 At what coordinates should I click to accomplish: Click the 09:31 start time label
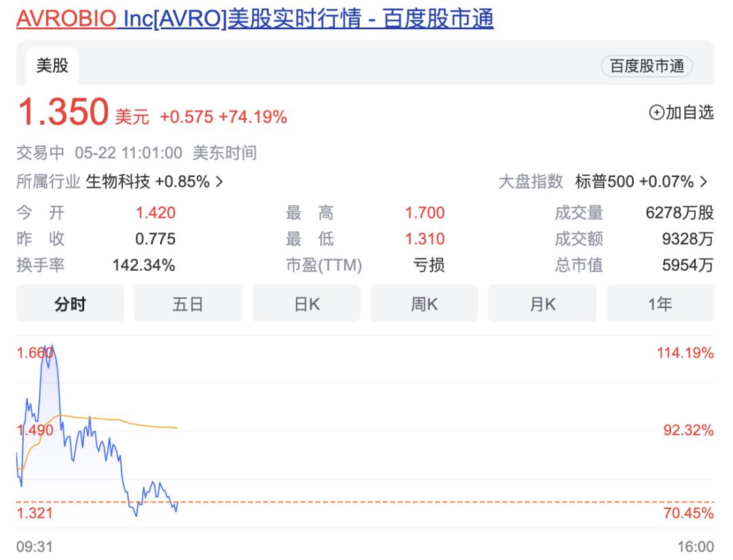coord(34,546)
